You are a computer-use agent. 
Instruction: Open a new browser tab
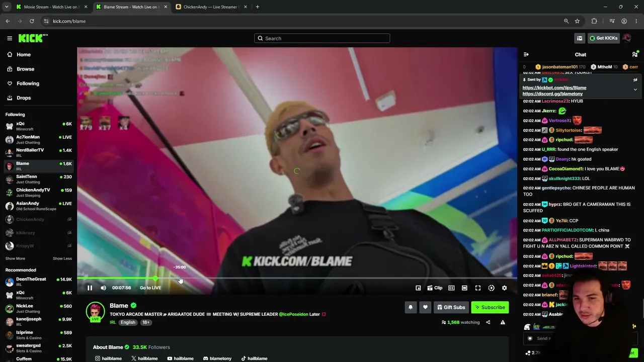click(x=257, y=7)
